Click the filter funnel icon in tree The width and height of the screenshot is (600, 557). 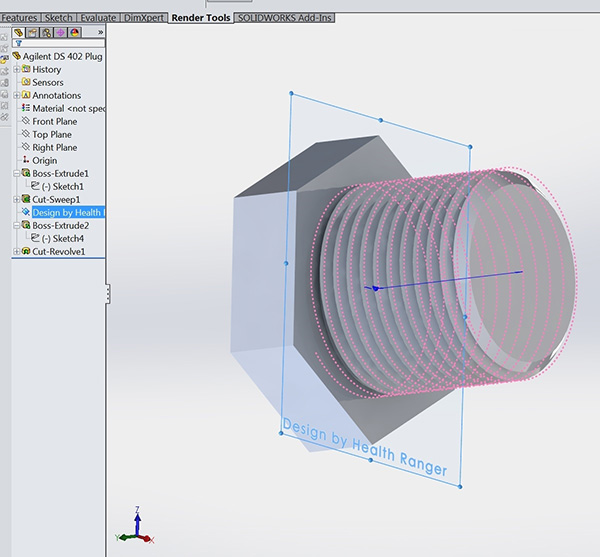(x=18, y=44)
